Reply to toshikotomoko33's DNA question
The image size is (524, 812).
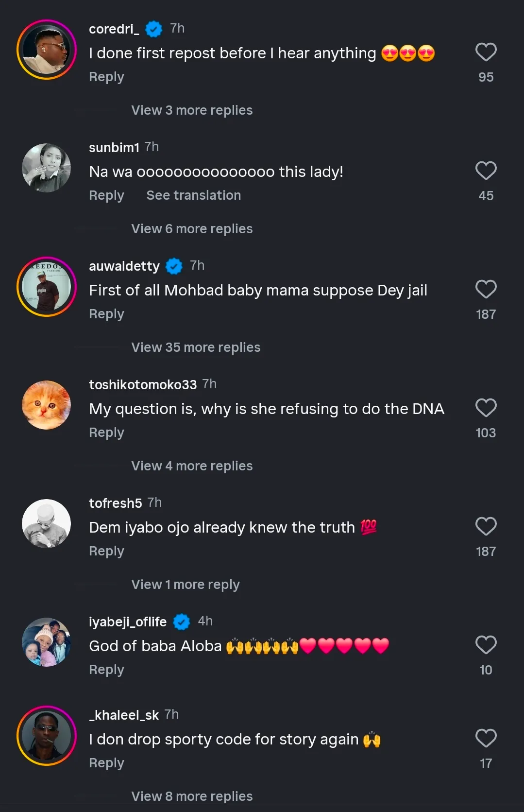[x=106, y=432]
